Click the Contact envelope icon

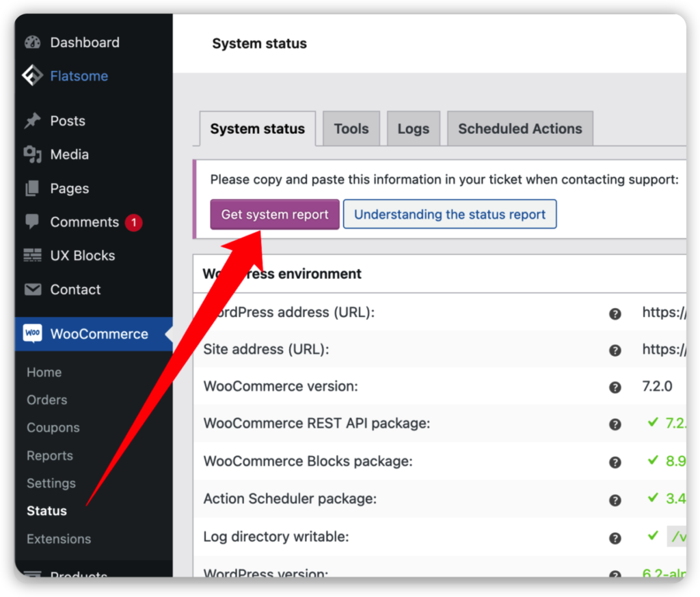point(33,290)
